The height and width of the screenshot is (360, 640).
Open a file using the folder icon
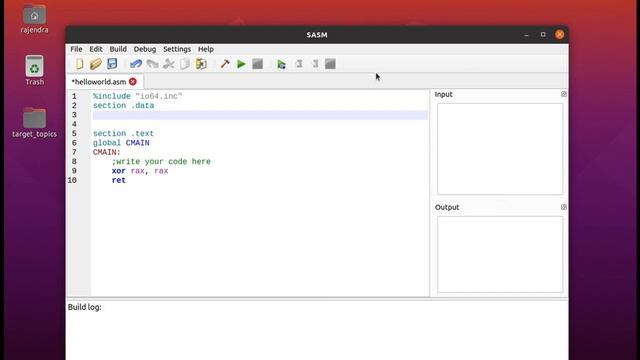[x=96, y=64]
